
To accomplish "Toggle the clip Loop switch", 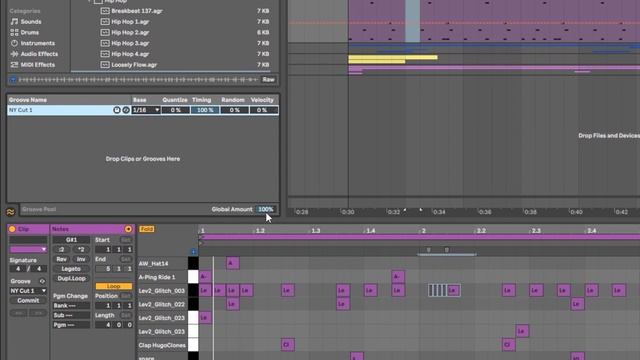I will 114,286.
